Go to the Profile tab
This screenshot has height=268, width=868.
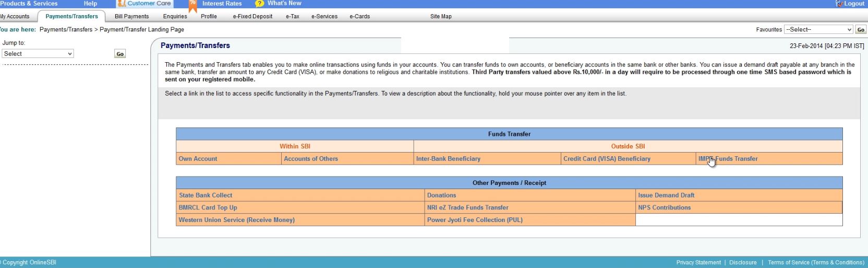[209, 17]
